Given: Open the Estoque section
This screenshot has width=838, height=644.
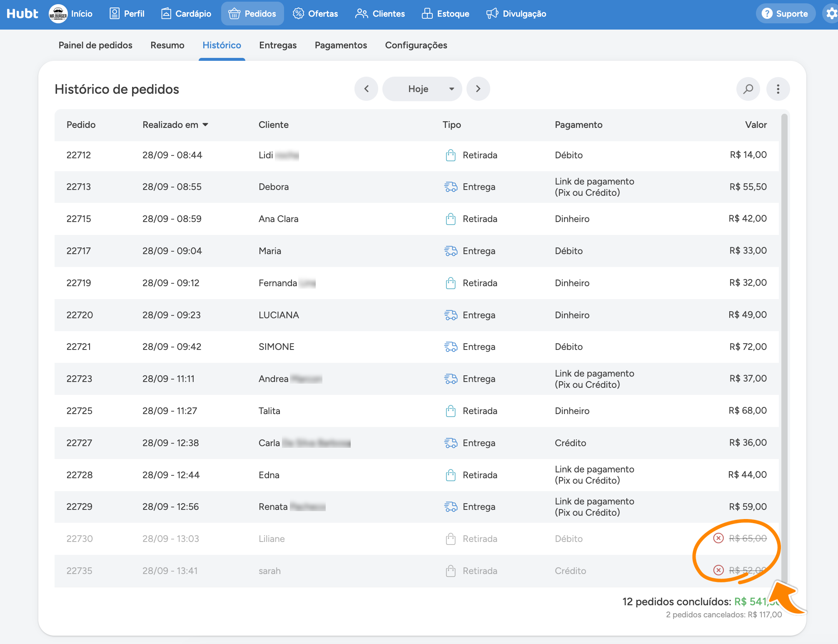Looking at the screenshot, I should pos(445,14).
